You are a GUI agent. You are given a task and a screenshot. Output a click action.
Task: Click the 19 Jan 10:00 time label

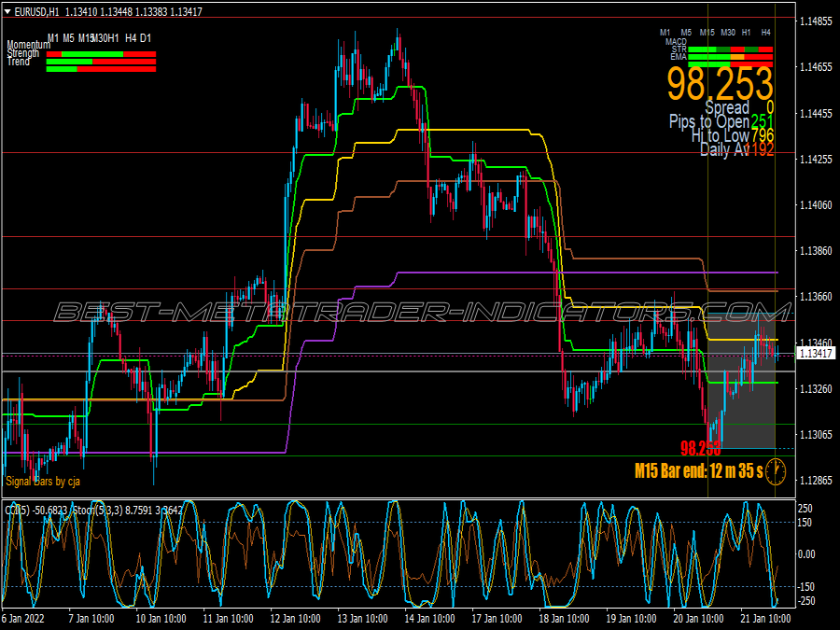coord(632,619)
